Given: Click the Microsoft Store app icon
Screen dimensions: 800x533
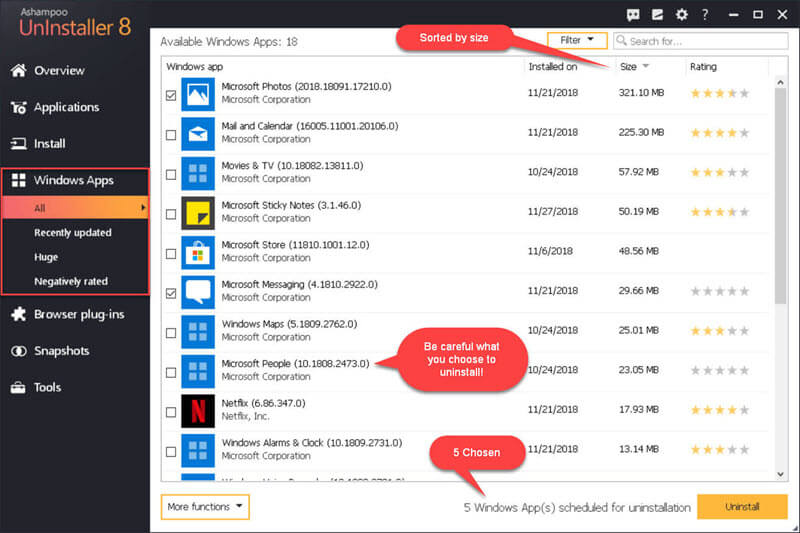Looking at the screenshot, I should 198,253.
